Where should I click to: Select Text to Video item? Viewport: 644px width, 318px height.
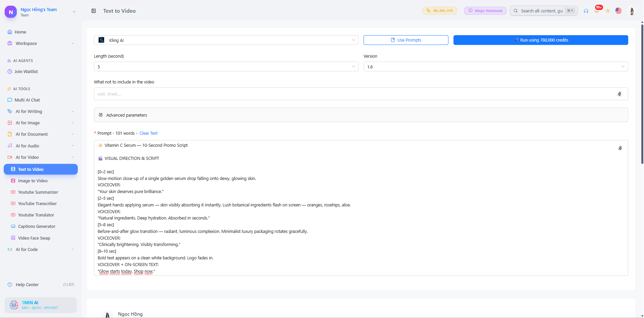coord(41,169)
